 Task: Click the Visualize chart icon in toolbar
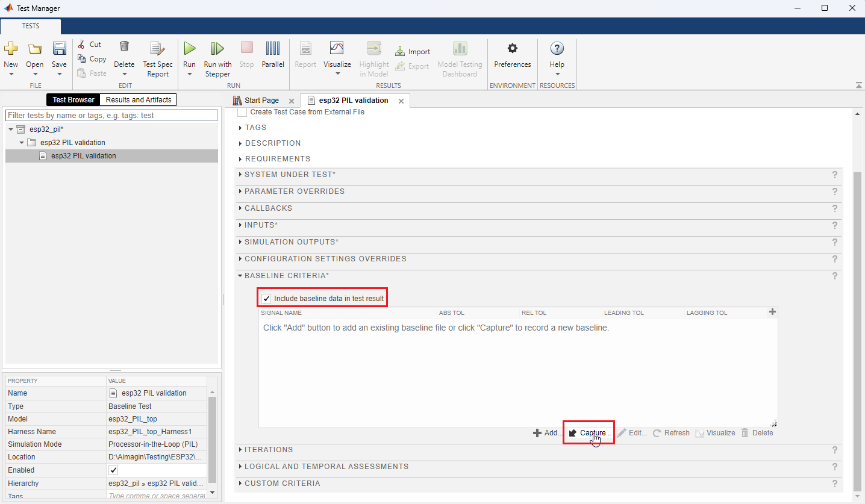tap(337, 48)
